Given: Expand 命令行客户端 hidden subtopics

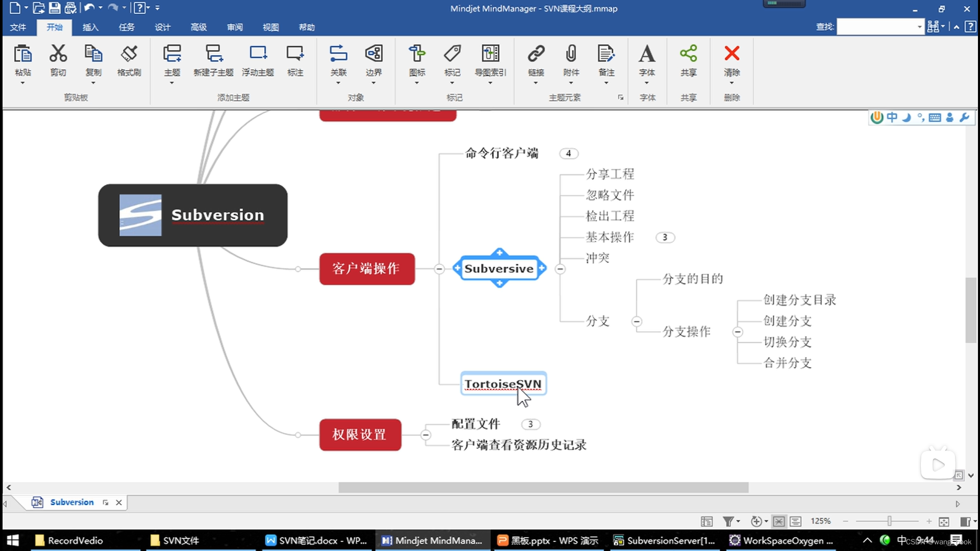Looking at the screenshot, I should click(569, 153).
